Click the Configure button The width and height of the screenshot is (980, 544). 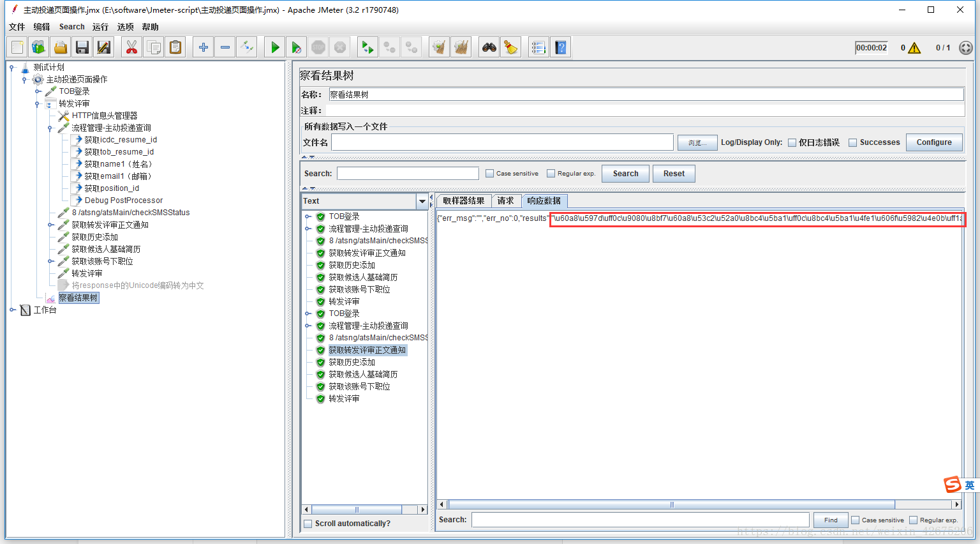point(934,142)
